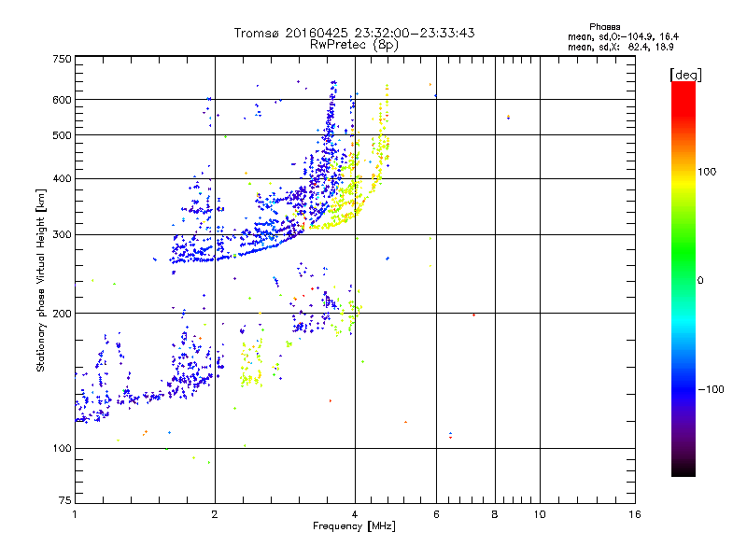Image resolution: width=747 pixels, height=560 pixels.
Task: Click the '200' y-axis tick label
Action: (x=62, y=314)
